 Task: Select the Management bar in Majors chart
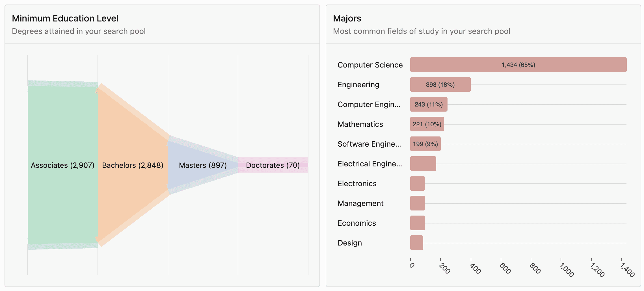[417, 203]
